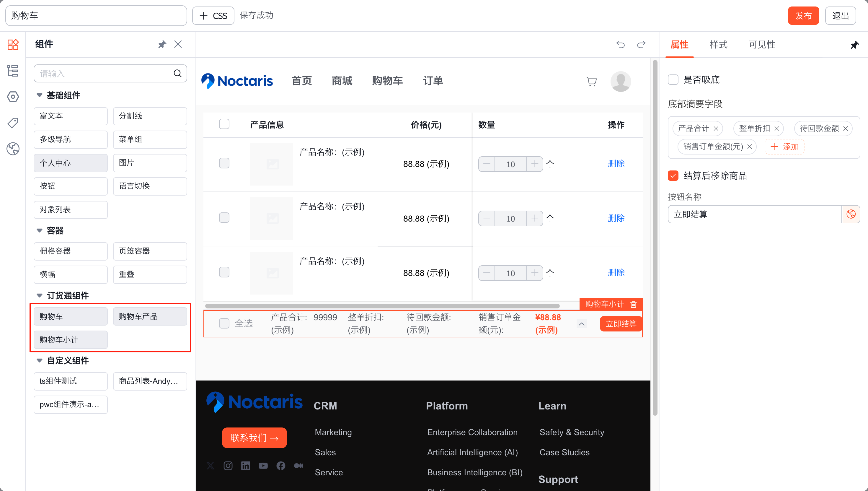Check the 全选 checkbox in cart summary

tap(224, 323)
